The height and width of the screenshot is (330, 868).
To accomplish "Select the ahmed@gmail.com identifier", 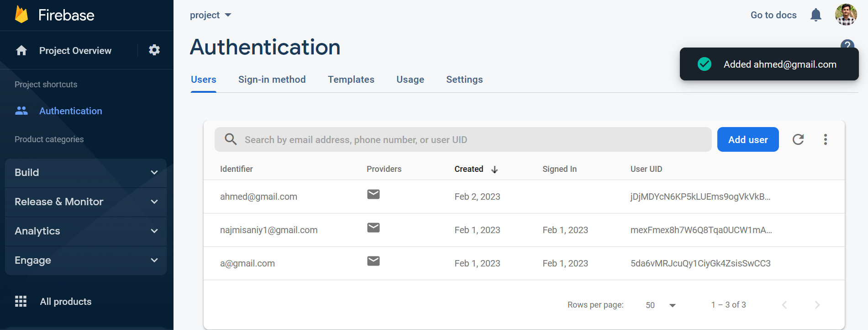I will (x=258, y=197).
